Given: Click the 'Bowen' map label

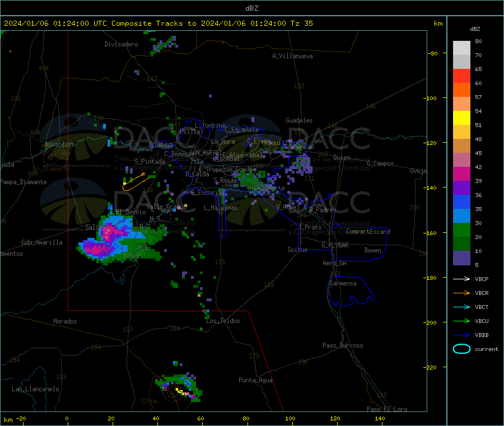Looking at the screenshot, I should [372, 250].
